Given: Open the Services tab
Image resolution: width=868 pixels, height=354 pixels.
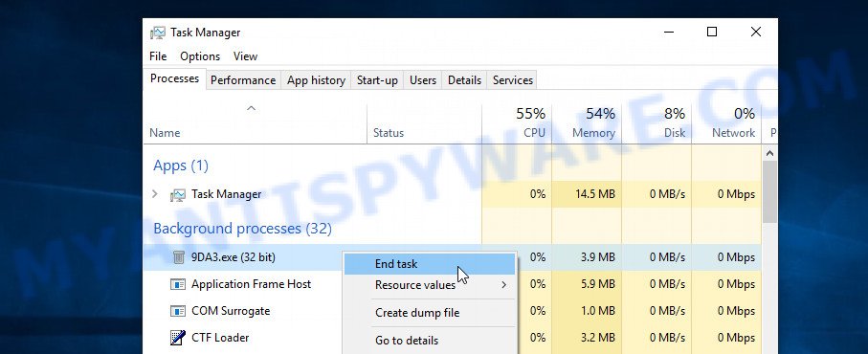Looking at the screenshot, I should pyautogui.click(x=513, y=80).
